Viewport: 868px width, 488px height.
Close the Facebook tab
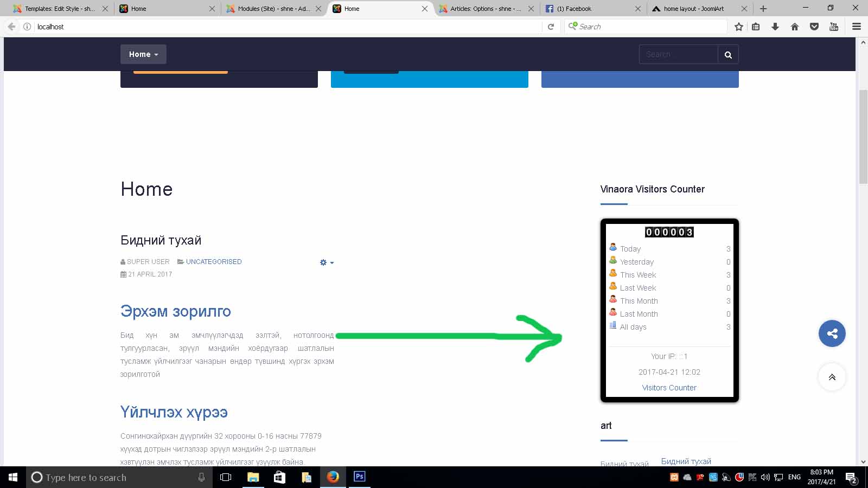pyautogui.click(x=637, y=9)
